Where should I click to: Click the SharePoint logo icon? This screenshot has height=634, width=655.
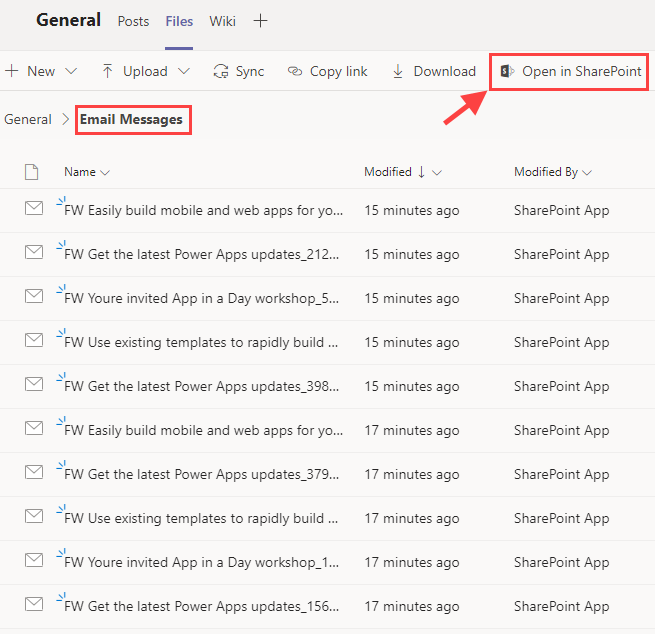[507, 71]
